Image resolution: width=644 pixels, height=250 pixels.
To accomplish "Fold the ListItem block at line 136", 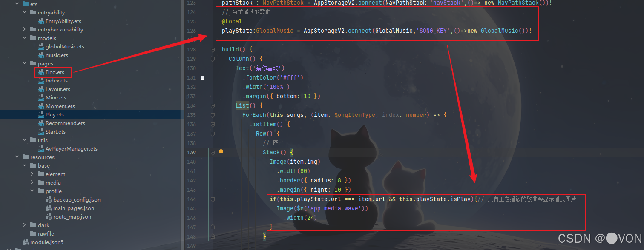I will pos(213,124).
